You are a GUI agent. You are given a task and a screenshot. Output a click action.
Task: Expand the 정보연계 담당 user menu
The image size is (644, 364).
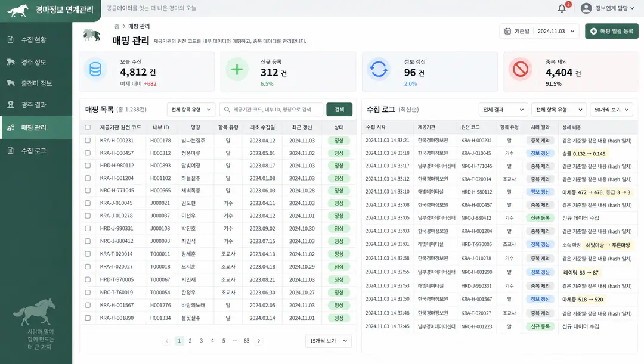click(x=608, y=8)
